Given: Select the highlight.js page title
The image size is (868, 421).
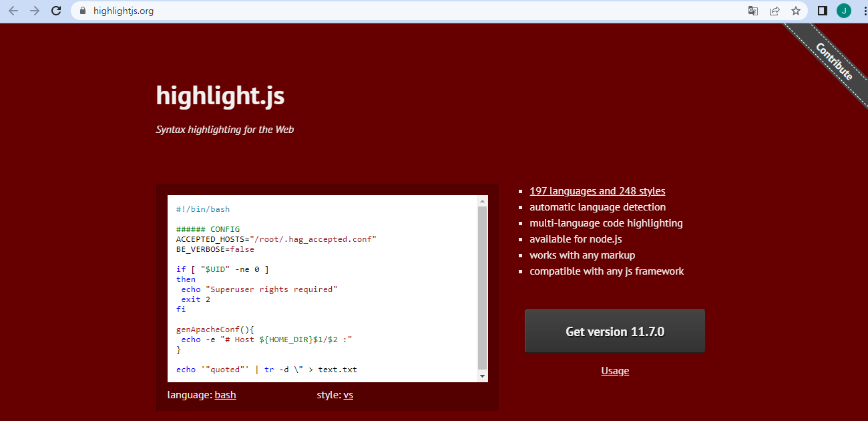Looking at the screenshot, I should click(x=220, y=96).
